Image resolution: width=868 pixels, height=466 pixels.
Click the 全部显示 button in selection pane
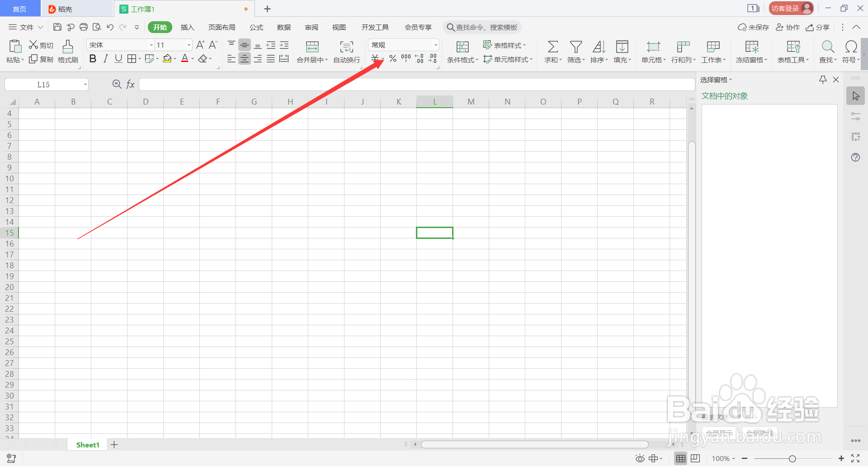click(x=719, y=433)
